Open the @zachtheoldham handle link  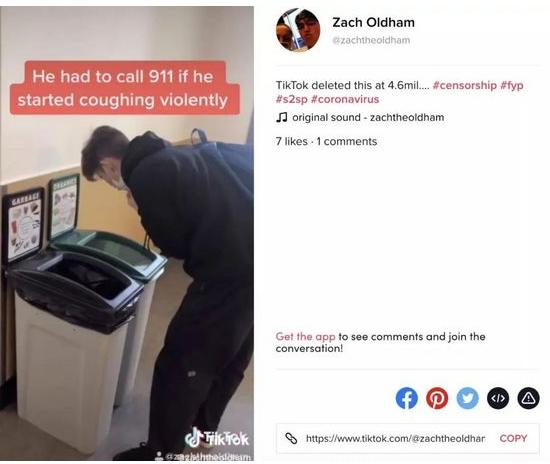tap(371, 40)
